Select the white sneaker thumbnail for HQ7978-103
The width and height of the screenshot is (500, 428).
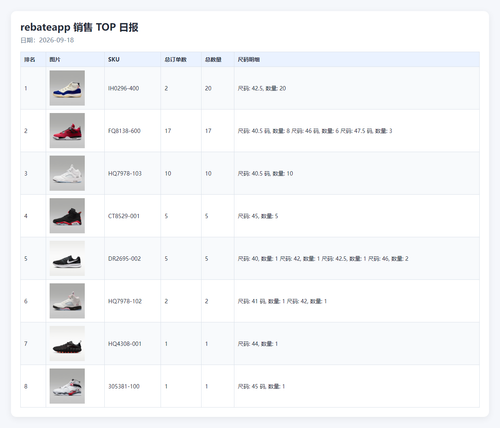(67, 173)
